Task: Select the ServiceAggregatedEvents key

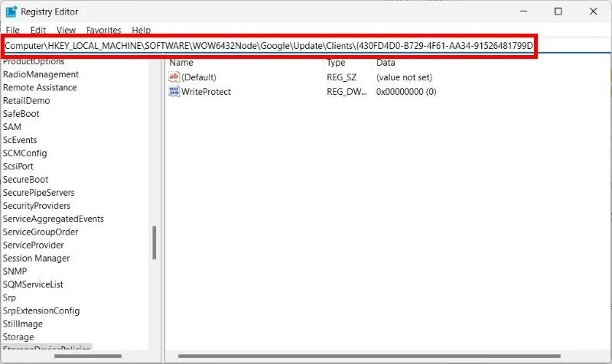Action: point(54,219)
